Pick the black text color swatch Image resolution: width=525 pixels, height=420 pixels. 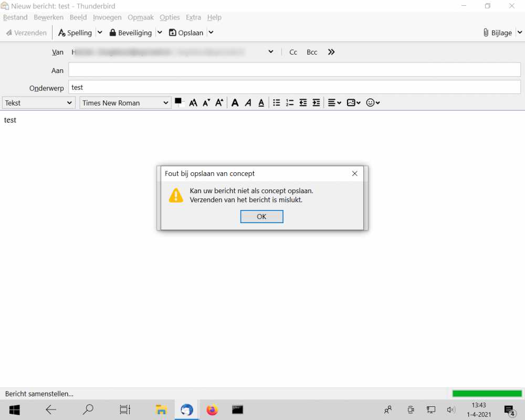pos(178,101)
